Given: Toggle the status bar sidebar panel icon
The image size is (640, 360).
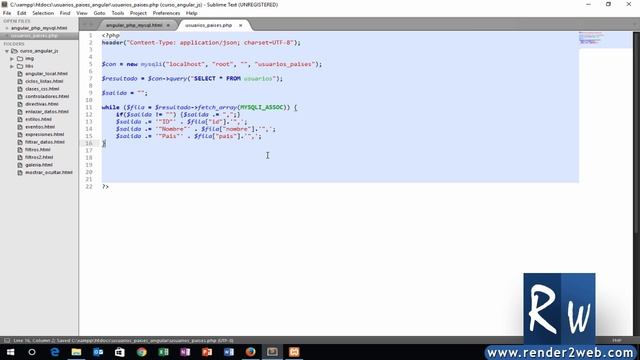Looking at the screenshot, I should pos(7,340).
